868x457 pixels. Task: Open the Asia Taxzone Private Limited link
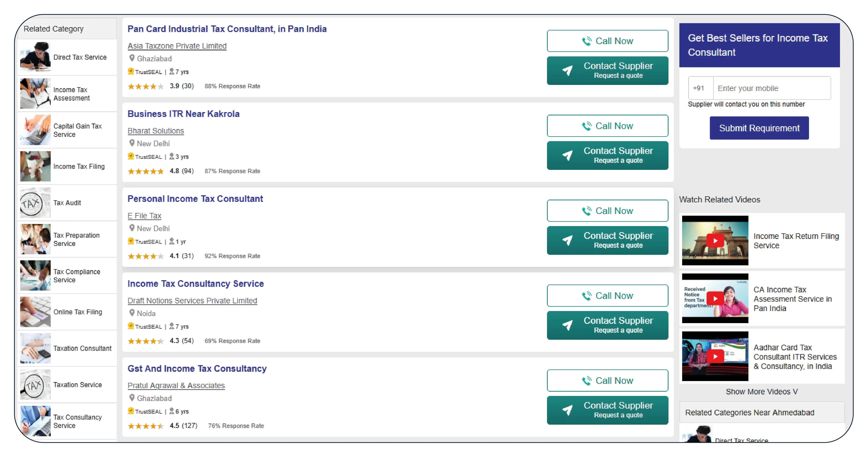point(177,46)
